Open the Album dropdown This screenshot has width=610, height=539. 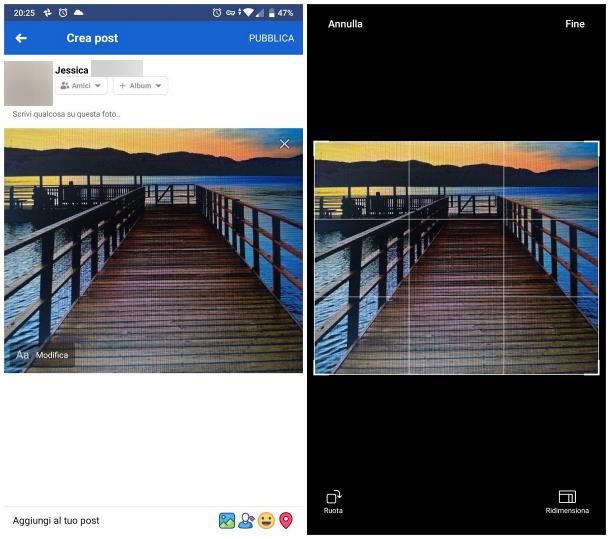140,86
